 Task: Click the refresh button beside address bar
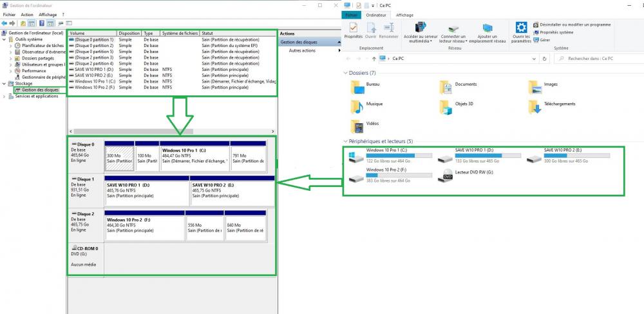(x=545, y=59)
